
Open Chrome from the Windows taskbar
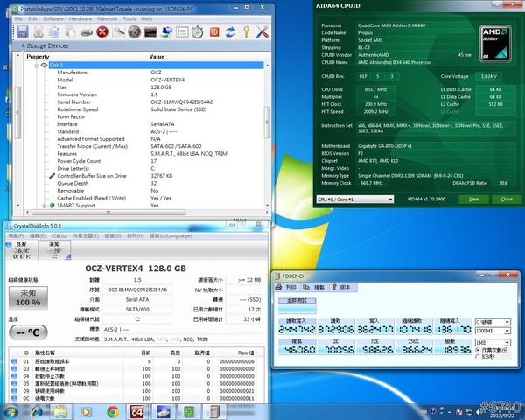click(x=113, y=411)
